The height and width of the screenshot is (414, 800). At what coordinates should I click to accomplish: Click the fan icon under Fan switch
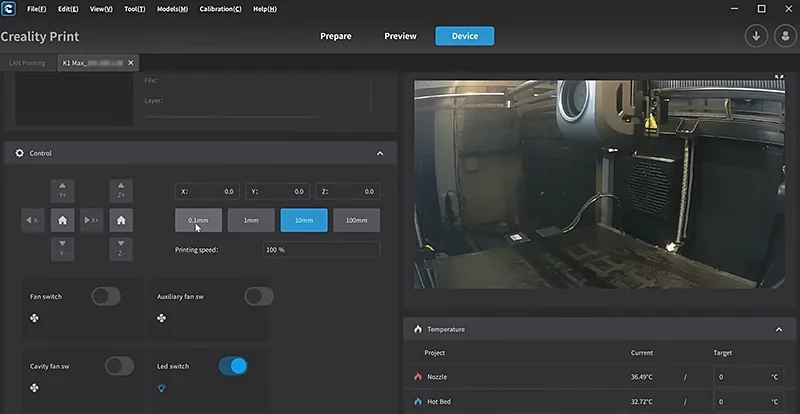[34, 319]
